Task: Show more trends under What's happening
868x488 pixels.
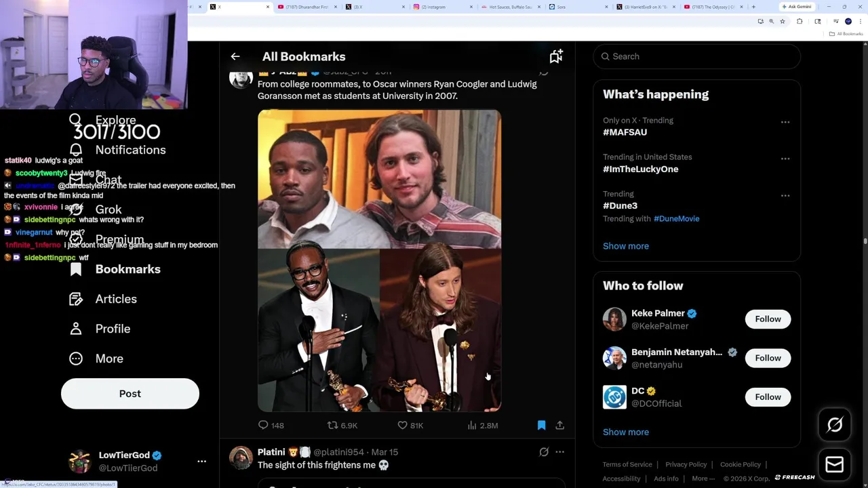Action: [x=626, y=246]
